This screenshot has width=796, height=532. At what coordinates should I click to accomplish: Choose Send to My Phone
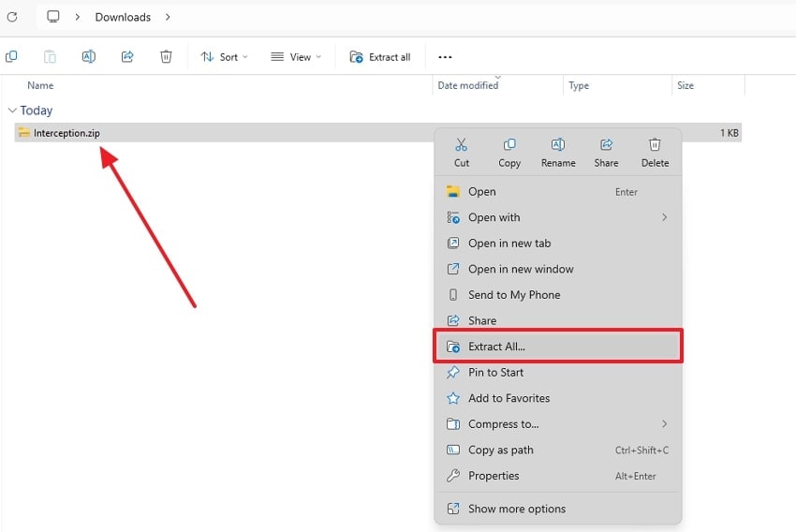[x=557, y=295]
